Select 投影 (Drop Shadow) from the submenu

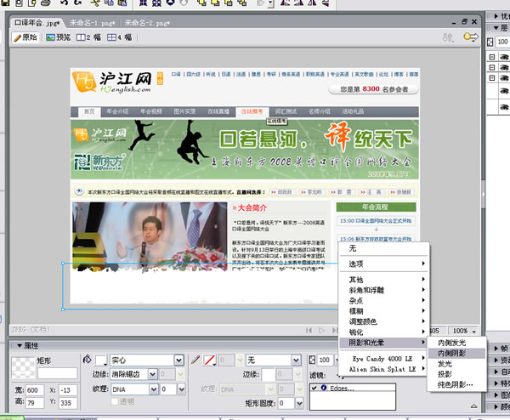pos(456,374)
